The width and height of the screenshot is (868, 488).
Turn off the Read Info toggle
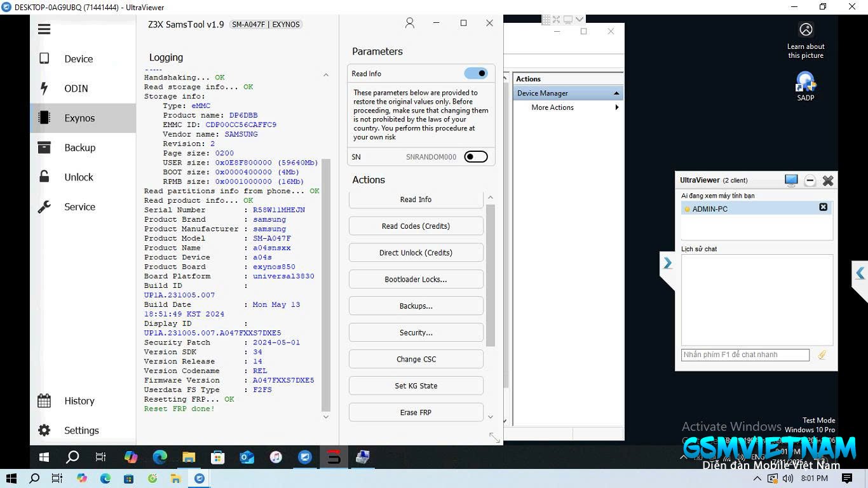476,74
